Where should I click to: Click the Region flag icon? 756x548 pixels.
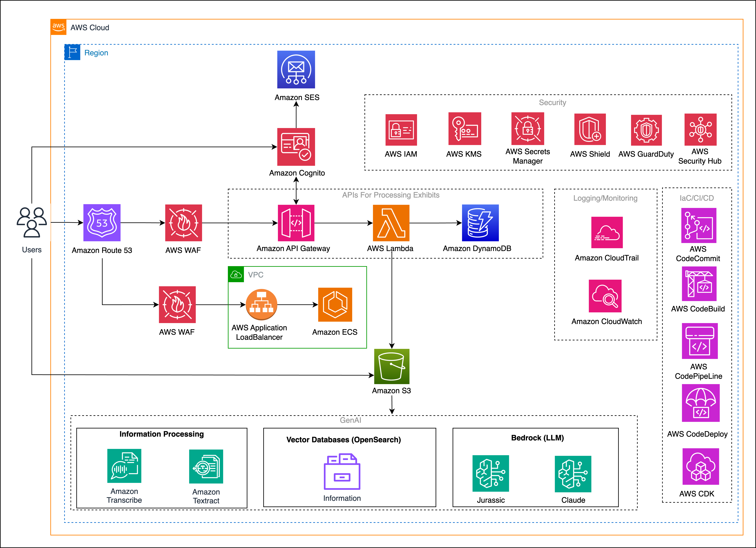(72, 52)
